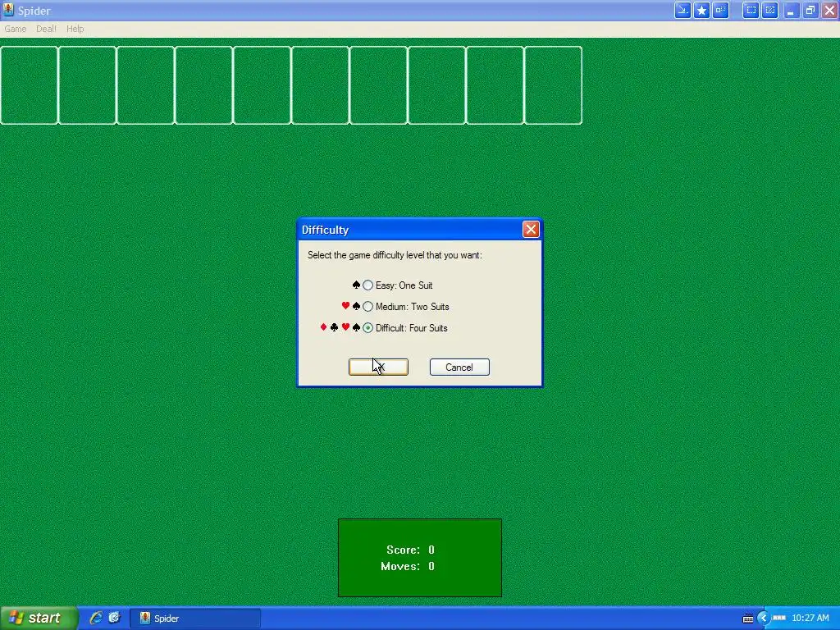Open the Windows start menu
The width and height of the screenshot is (840, 630).
[x=39, y=619]
